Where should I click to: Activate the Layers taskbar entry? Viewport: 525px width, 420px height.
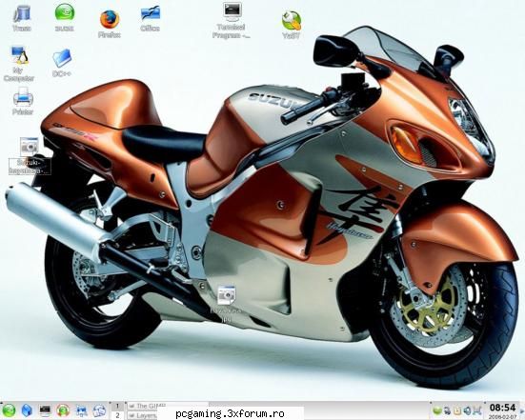coord(142,415)
